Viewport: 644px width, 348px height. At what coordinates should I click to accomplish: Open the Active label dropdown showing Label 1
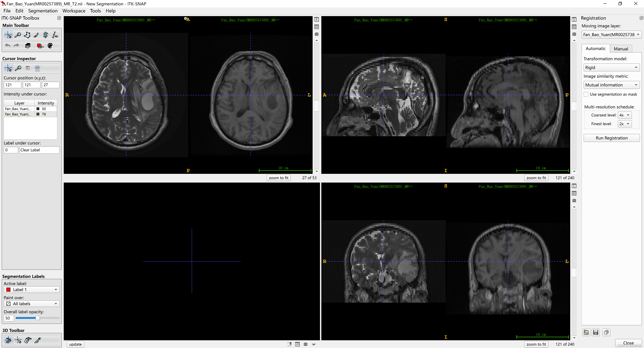click(x=32, y=290)
